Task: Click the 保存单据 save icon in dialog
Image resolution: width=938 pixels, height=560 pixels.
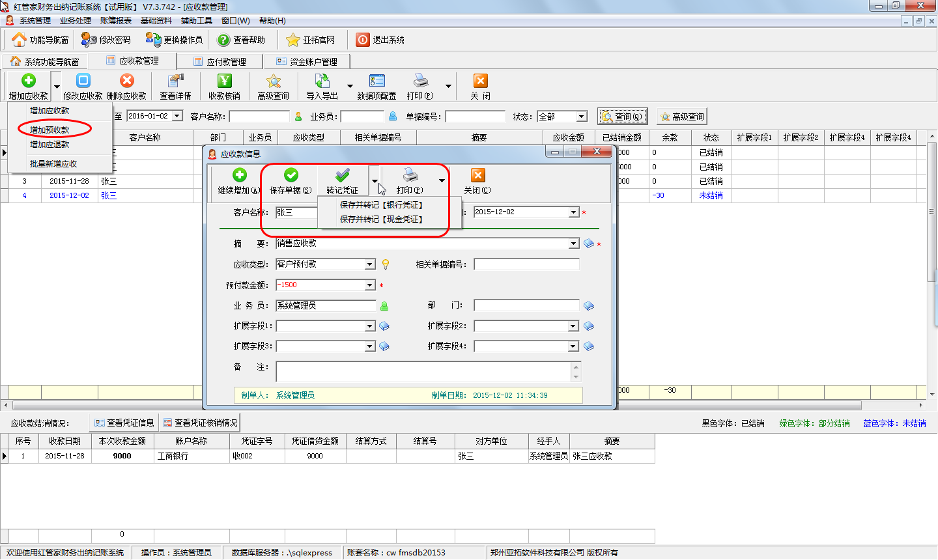Action: tap(291, 176)
